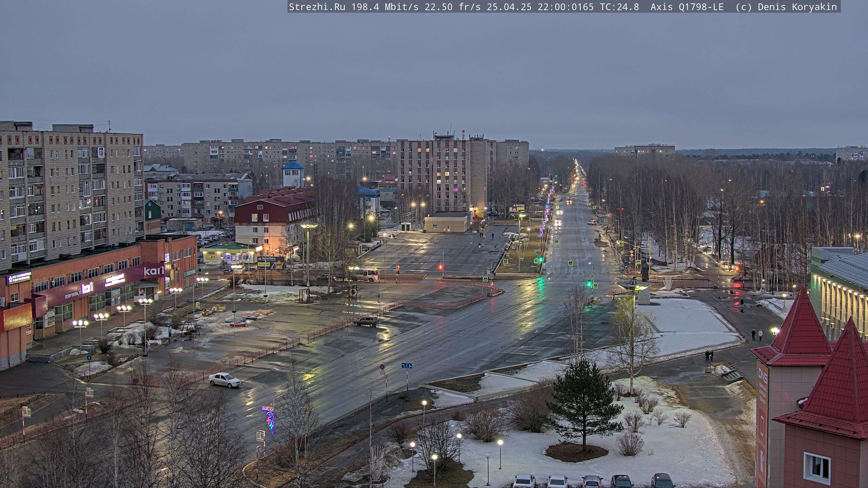The height and width of the screenshot is (488, 868).
Task: Click the "TC:24.8" temperature reading
Action: point(619,7)
